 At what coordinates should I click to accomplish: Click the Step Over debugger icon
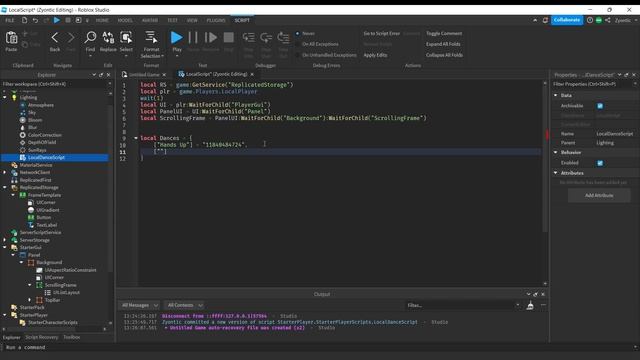[266, 38]
